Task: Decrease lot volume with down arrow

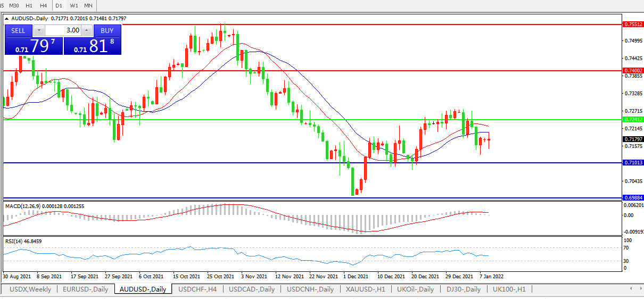Action: pos(38,31)
